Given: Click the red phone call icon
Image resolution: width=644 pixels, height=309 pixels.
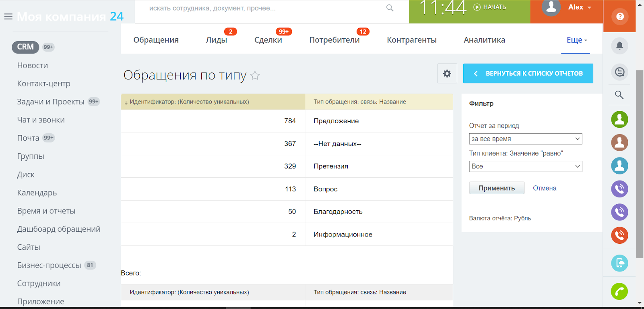Looking at the screenshot, I should click(620, 235).
